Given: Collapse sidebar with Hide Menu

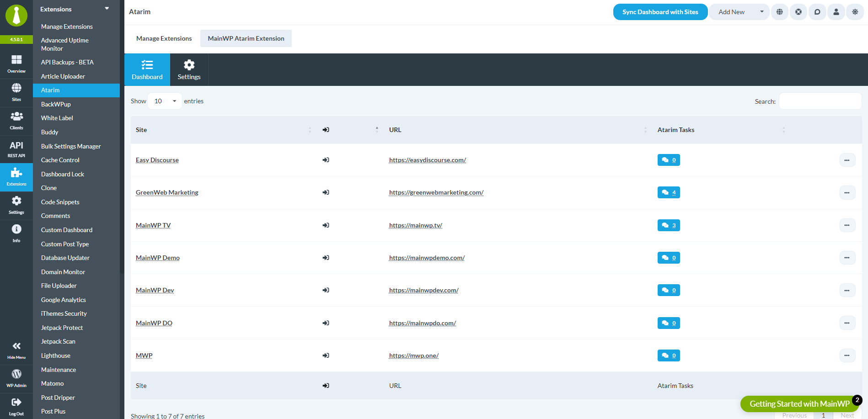Looking at the screenshot, I should point(16,350).
